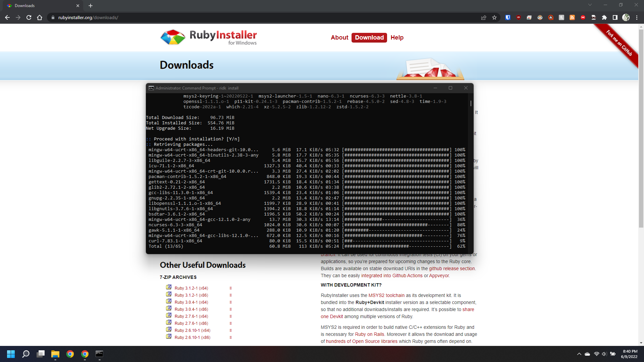644x362 pixels.
Task: Go back to the previous page
Action: click(7, 17)
